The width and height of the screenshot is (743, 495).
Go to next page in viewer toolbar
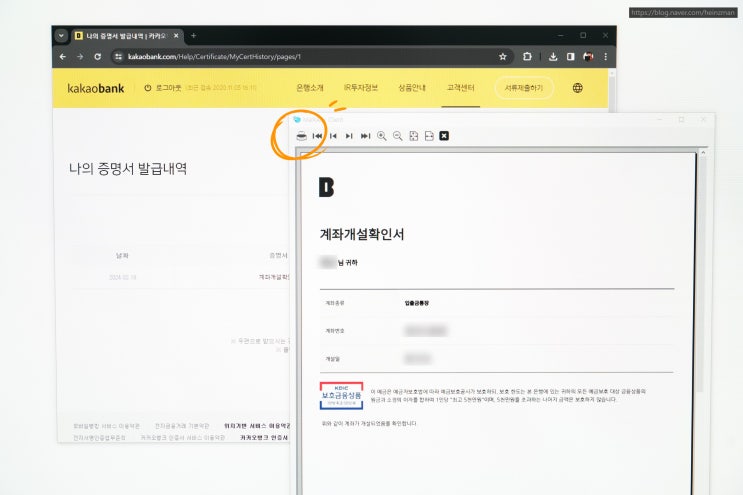349,136
